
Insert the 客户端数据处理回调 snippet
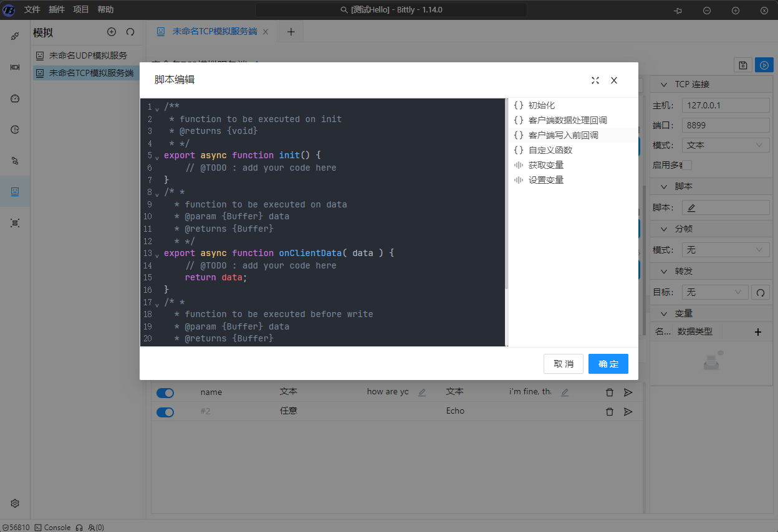[x=567, y=120]
